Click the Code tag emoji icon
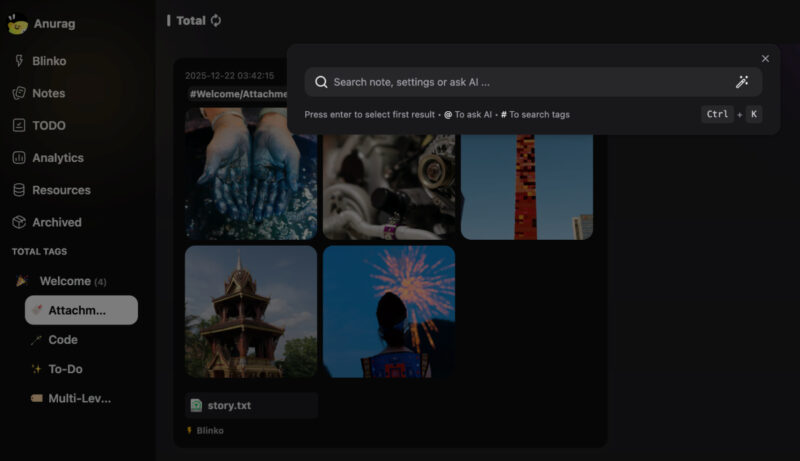 [36, 340]
